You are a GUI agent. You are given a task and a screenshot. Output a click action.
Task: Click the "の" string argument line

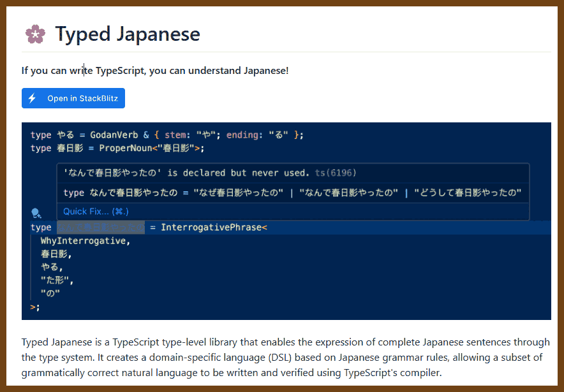[50, 293]
